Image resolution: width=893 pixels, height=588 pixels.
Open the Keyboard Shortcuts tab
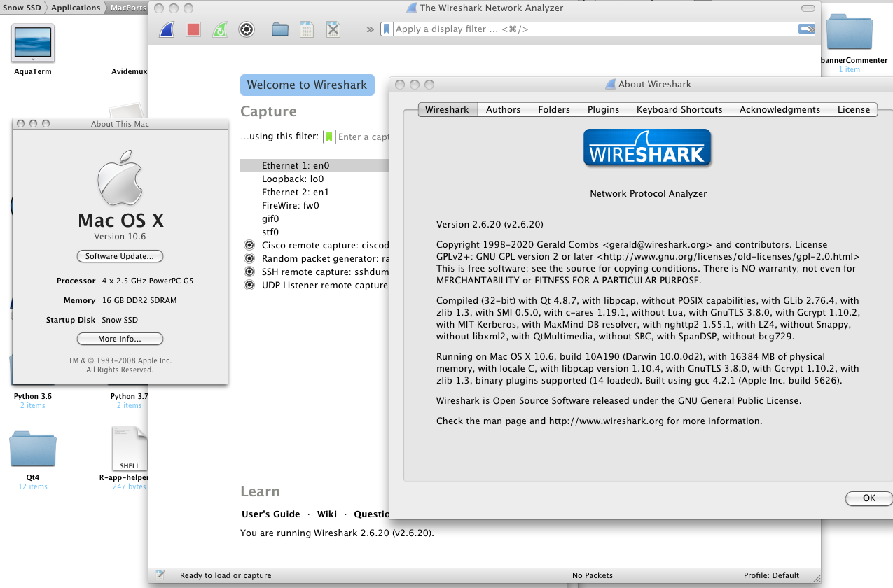(679, 109)
